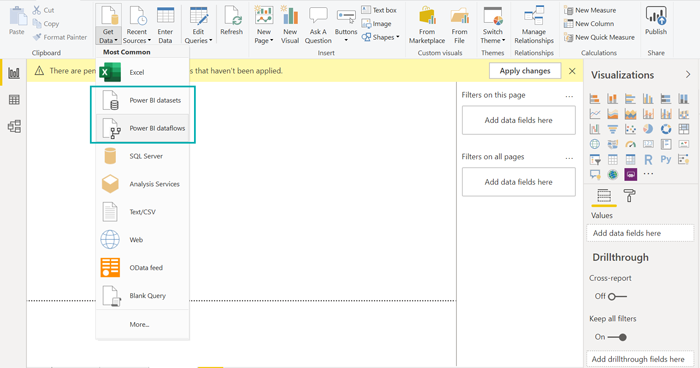The width and height of the screenshot is (700, 368).
Task: Pick the scatter chart visual
Action: click(x=630, y=129)
